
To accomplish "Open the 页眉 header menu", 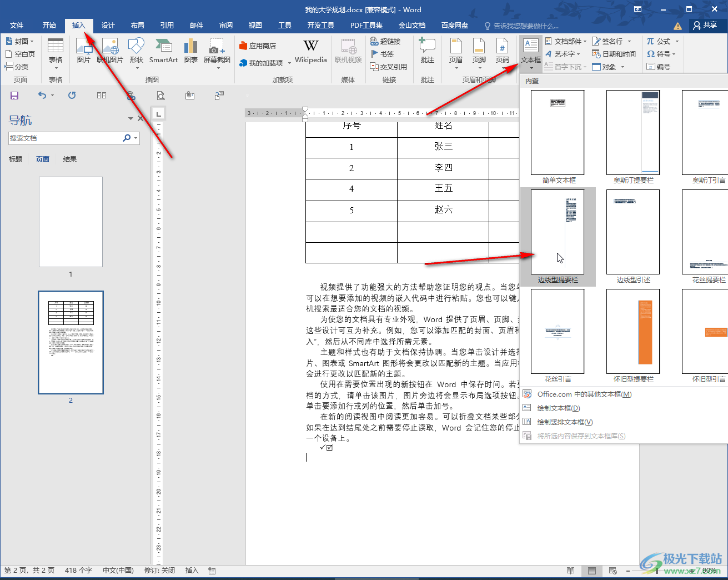I will [456, 53].
